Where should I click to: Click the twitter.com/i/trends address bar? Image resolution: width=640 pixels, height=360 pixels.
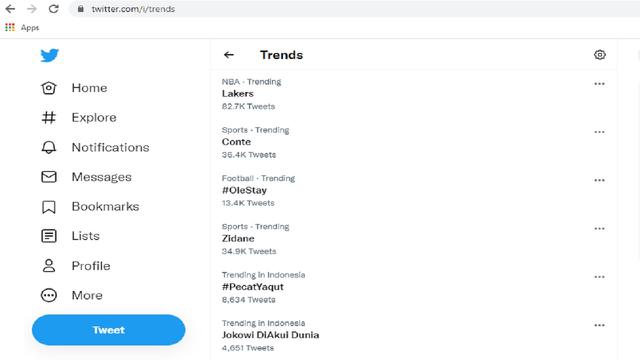pos(355,9)
